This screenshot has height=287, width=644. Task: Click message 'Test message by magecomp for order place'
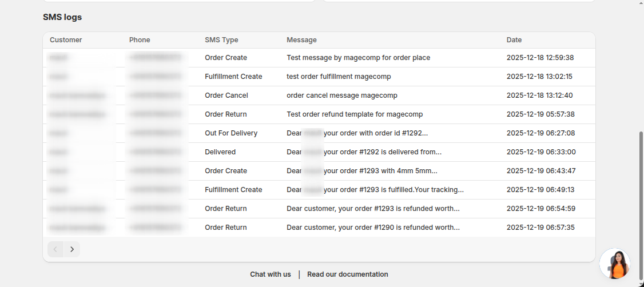coord(358,58)
